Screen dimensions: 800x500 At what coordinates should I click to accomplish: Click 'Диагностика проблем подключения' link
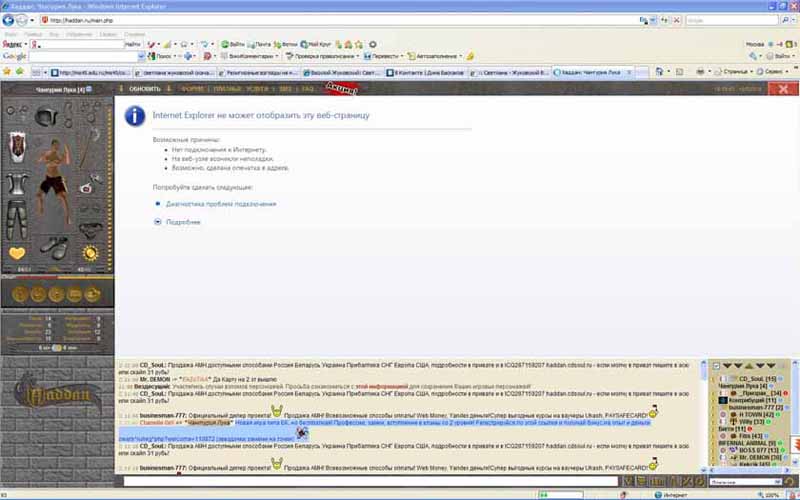[221, 204]
